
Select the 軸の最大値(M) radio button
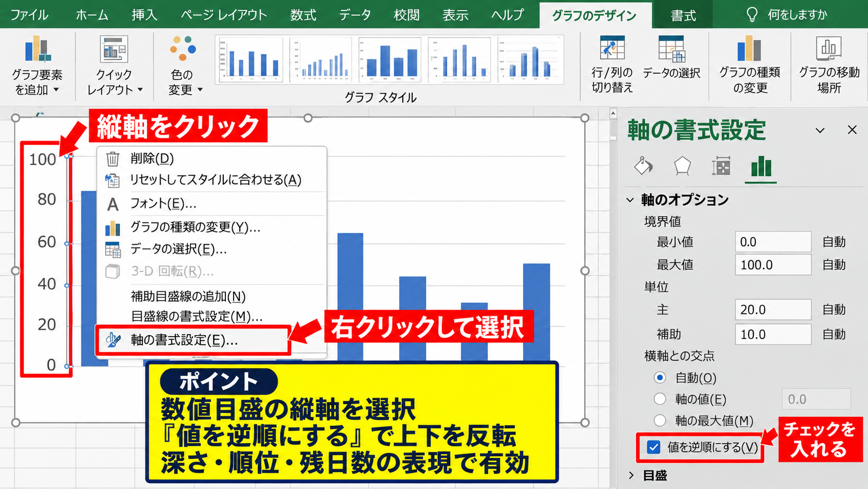tap(659, 420)
